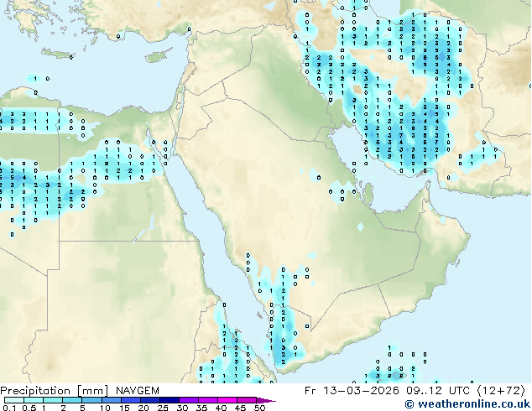Click the 40–45 mm magenta legend swatch
Viewport: 532px width, 411px height.
(227, 400)
